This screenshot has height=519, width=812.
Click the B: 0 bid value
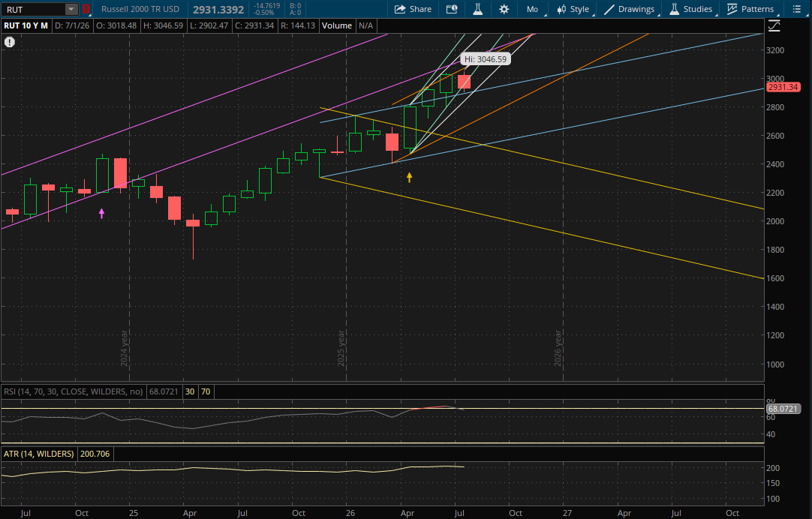pos(295,6)
